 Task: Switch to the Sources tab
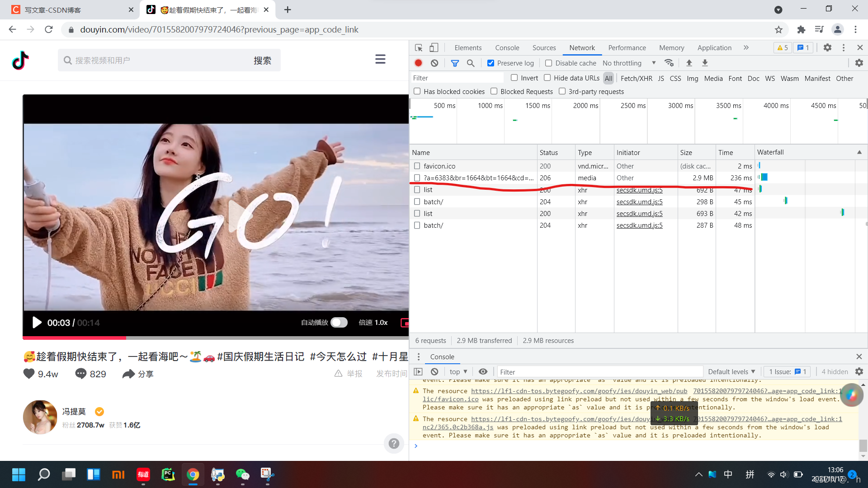point(544,47)
